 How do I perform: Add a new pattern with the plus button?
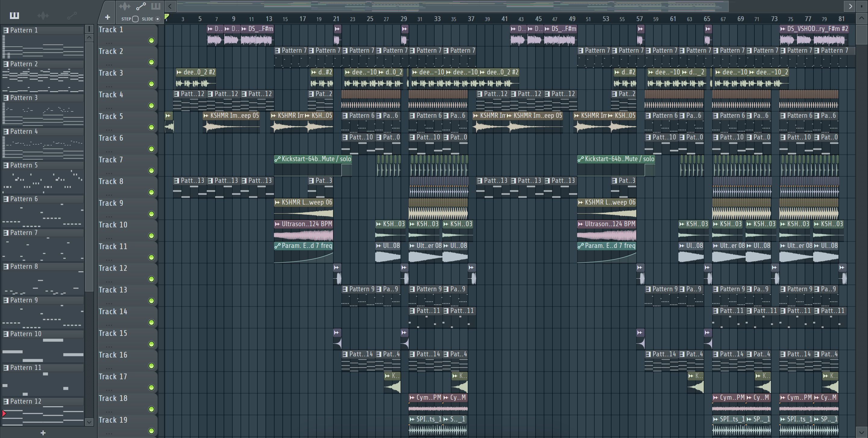pos(43,433)
